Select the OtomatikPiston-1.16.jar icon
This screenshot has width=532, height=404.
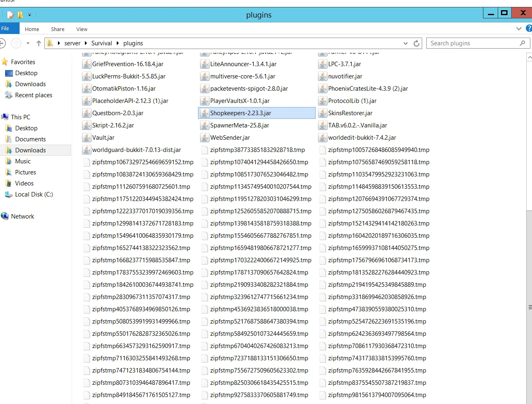coord(87,89)
